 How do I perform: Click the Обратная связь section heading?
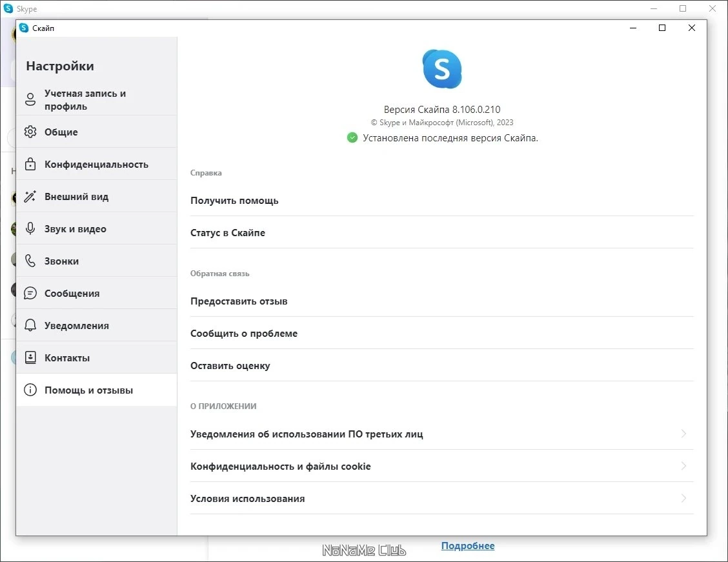pos(219,274)
